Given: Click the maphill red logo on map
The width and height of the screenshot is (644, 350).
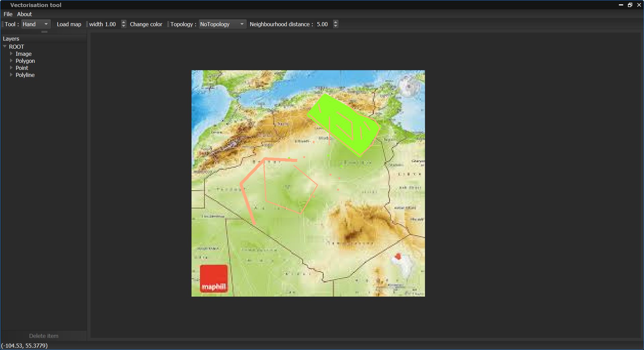Looking at the screenshot, I should click(x=214, y=278).
